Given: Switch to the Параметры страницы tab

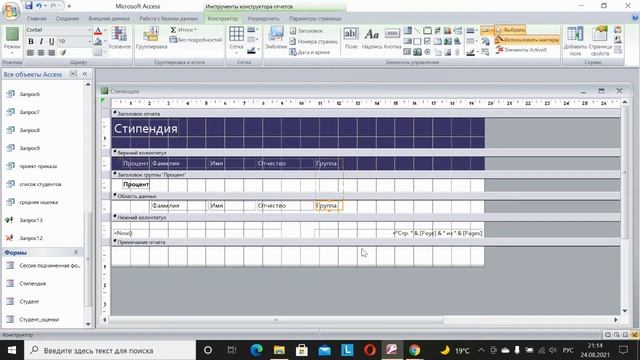Looking at the screenshot, I should click(x=315, y=19).
